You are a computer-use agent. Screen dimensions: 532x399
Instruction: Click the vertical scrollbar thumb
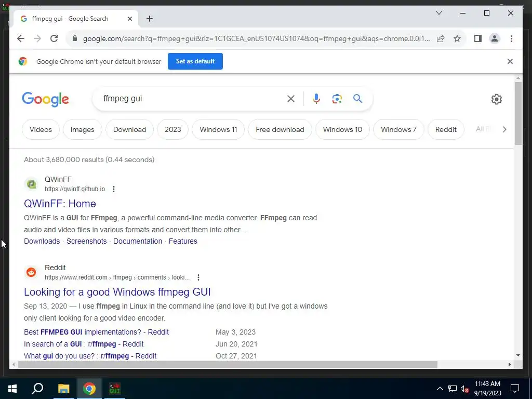point(518,114)
